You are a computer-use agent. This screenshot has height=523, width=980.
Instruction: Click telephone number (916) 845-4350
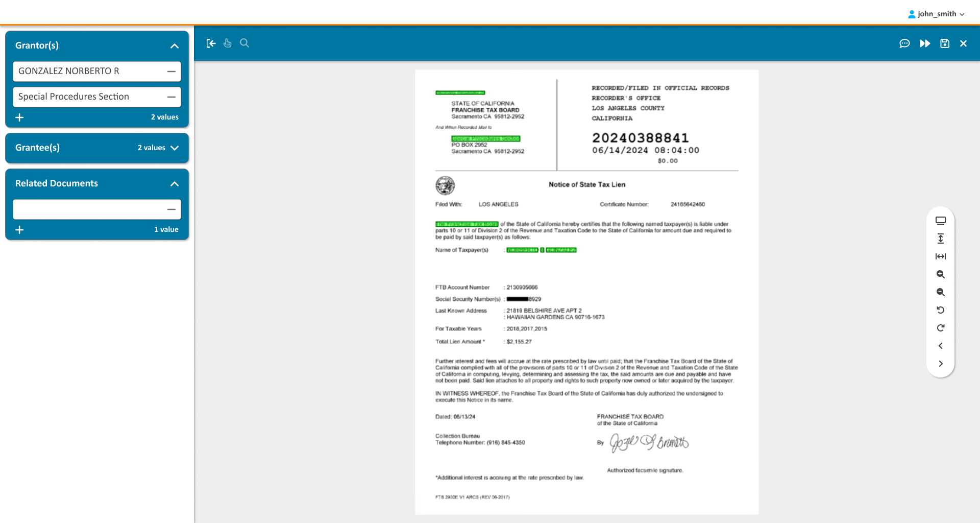tap(506, 443)
